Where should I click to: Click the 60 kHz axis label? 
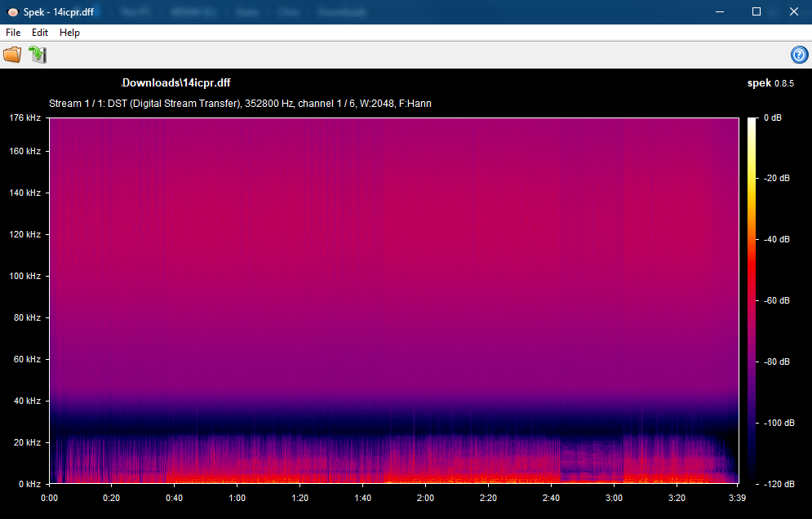point(27,359)
